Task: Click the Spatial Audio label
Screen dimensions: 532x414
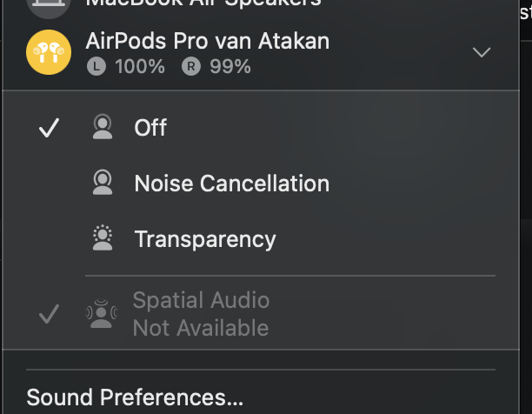Action: pos(201,301)
